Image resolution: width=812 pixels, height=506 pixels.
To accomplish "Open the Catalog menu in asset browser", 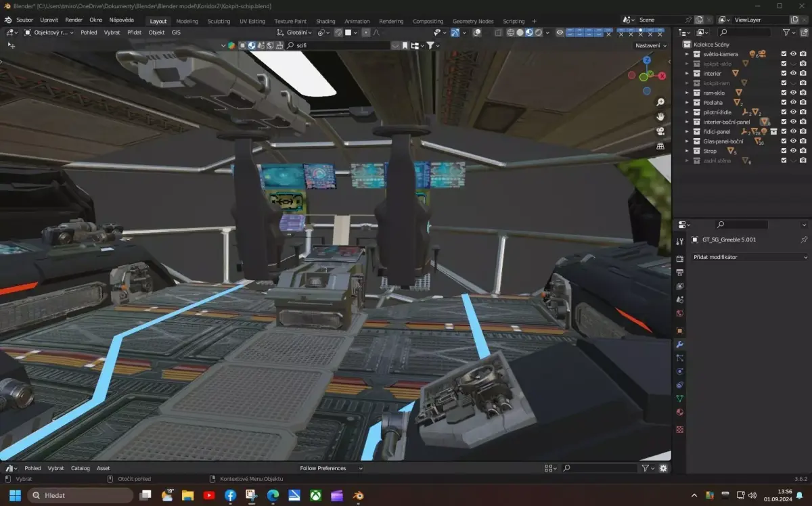I will [x=81, y=468].
